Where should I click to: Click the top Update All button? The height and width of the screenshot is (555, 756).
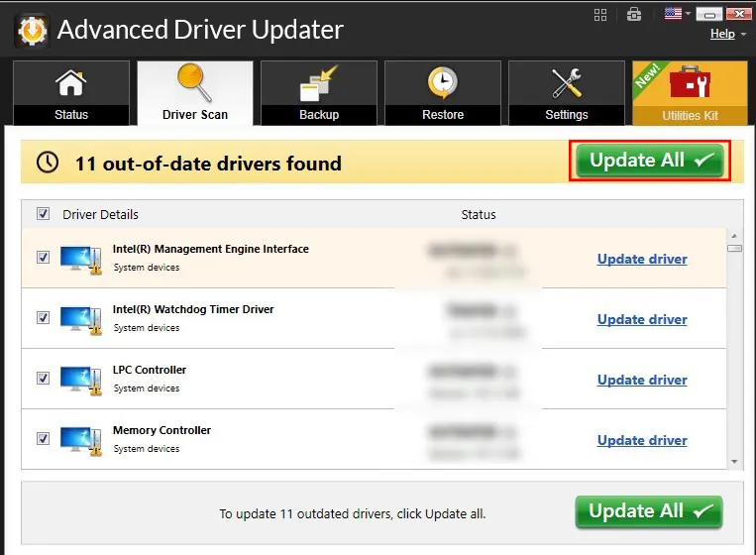[x=650, y=161]
